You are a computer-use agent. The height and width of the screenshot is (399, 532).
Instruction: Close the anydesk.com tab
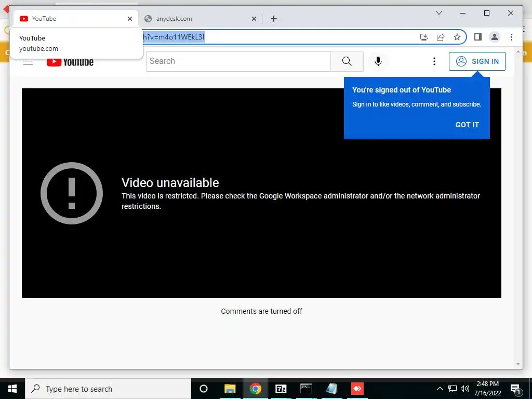(254, 19)
